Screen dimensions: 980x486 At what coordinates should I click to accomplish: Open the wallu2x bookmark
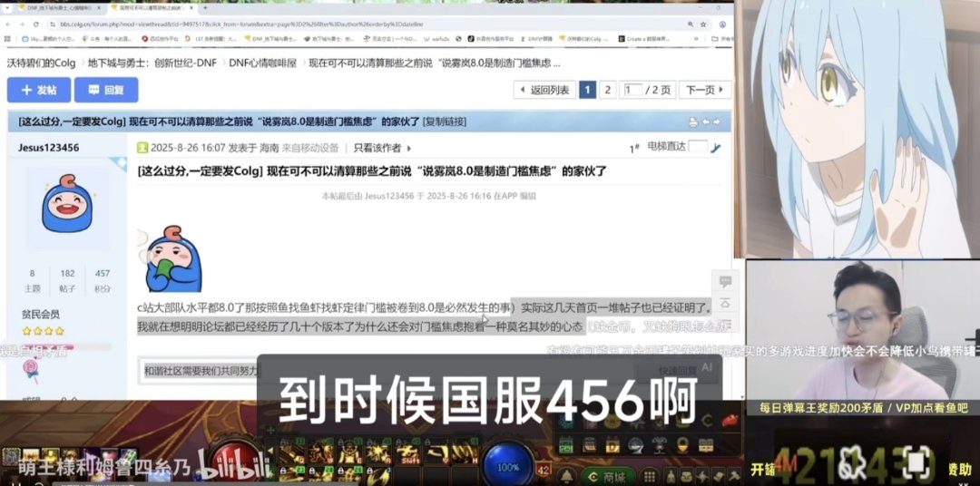point(437,39)
